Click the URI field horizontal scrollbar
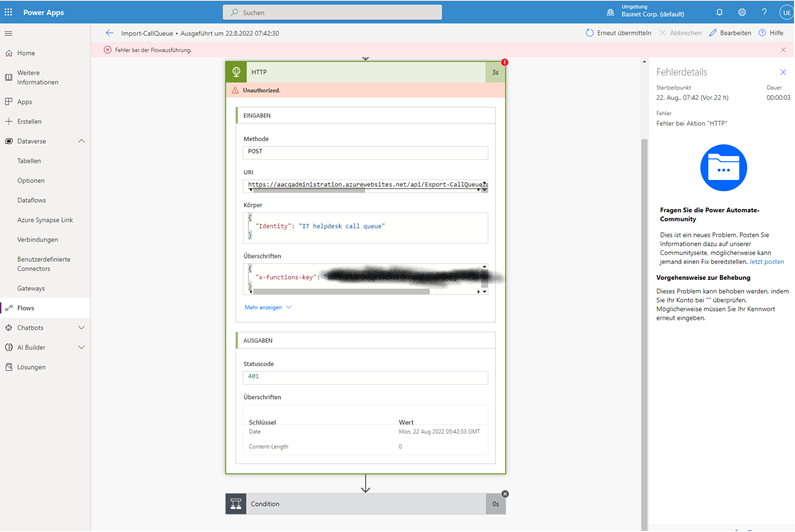Screen dimensions: 795x532 (x=309, y=191)
